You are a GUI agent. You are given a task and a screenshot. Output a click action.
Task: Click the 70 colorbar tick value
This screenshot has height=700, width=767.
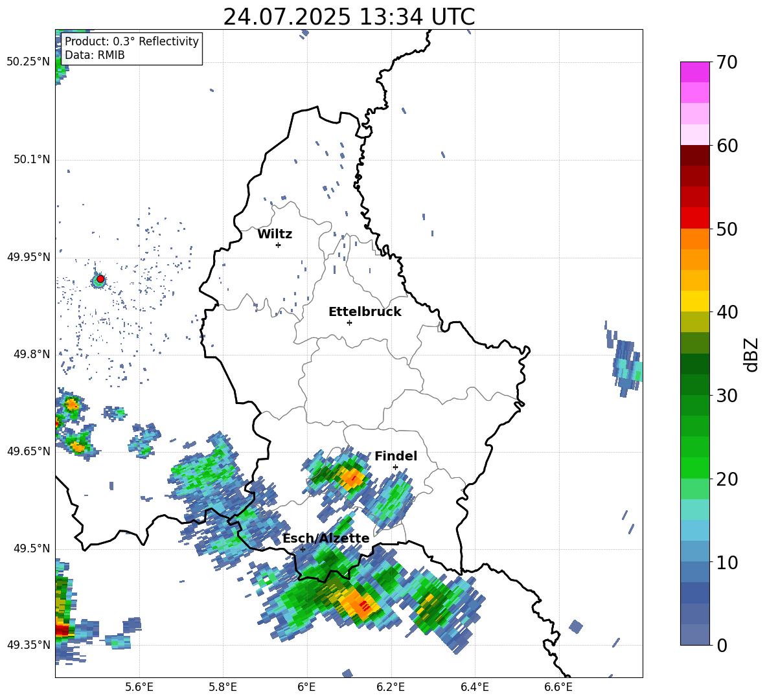coord(727,62)
